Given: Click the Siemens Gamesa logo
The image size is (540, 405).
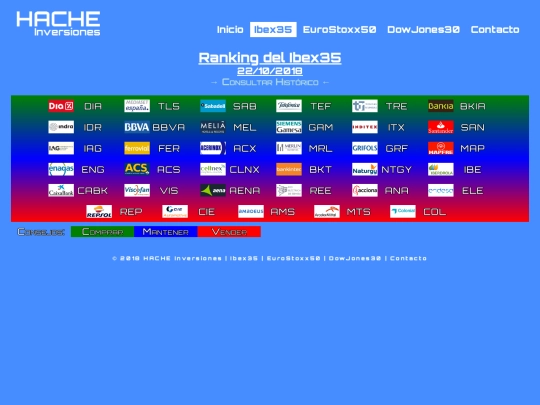Looking at the screenshot, I should 289,127.
